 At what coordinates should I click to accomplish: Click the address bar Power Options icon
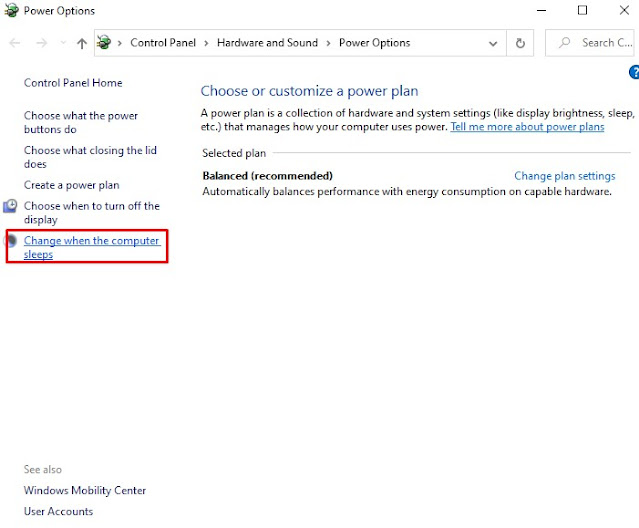pos(104,42)
